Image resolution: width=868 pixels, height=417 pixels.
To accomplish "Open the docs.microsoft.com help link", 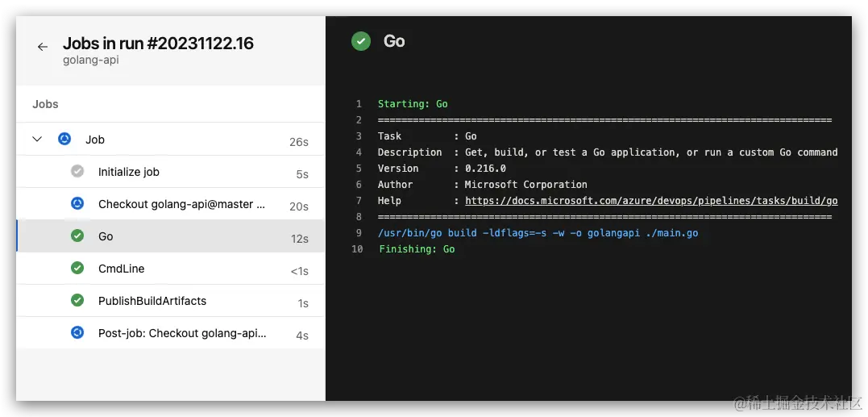I will pyautogui.click(x=651, y=201).
